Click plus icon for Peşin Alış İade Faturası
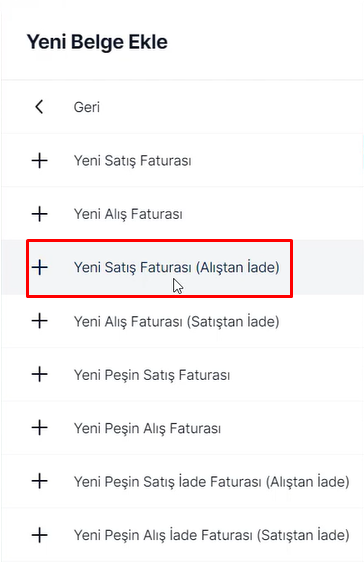The width and height of the screenshot is (364, 562). point(39,535)
